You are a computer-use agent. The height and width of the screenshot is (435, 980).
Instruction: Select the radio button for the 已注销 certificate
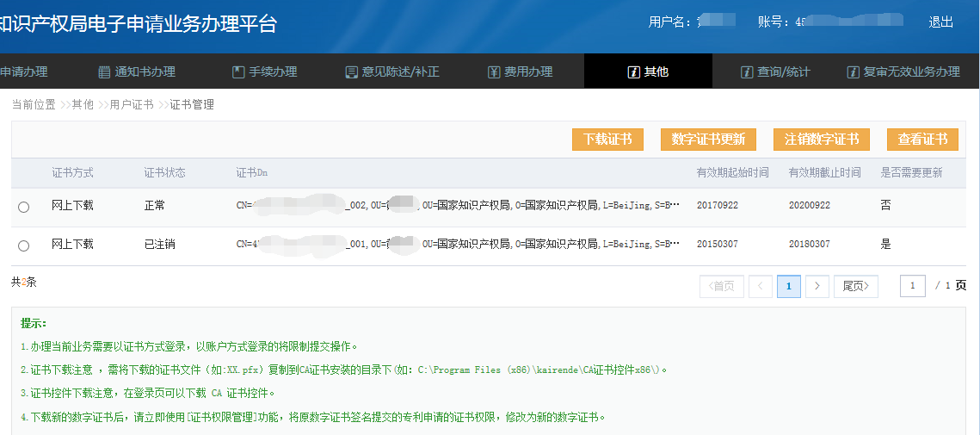pyautogui.click(x=24, y=245)
